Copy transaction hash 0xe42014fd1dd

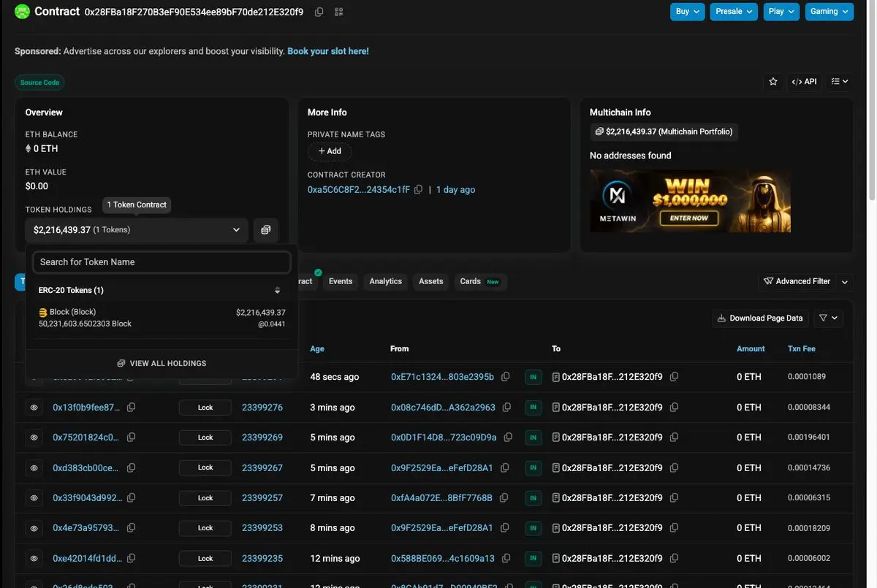pos(132,559)
